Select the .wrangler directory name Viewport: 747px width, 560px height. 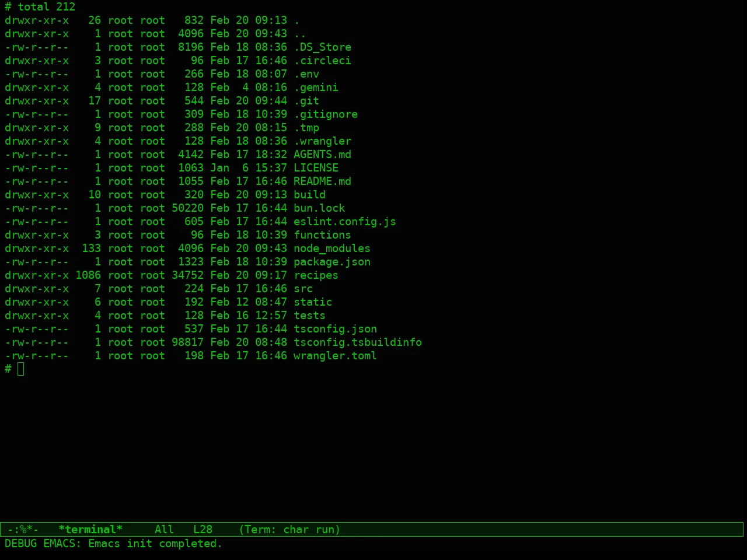pyautogui.click(x=323, y=141)
